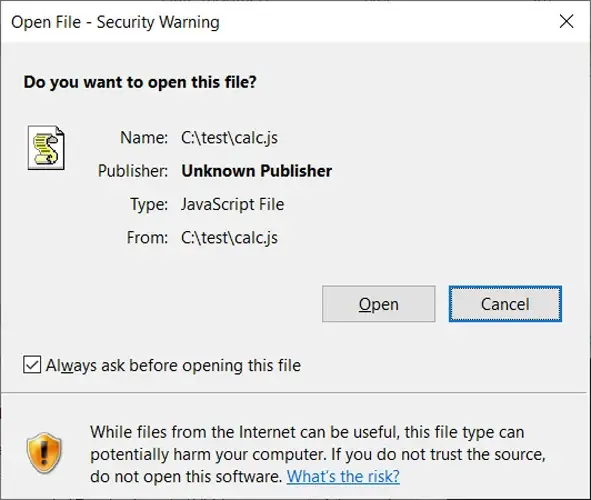
Task: Close the Security Warning dialog with X
Action: [567, 21]
